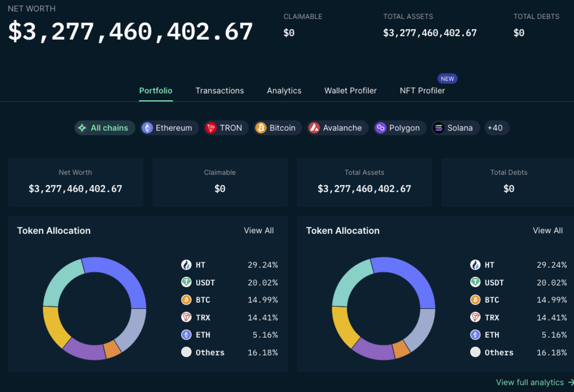Select the Ethereum chain filter
This screenshot has height=392, width=574.
coord(169,128)
